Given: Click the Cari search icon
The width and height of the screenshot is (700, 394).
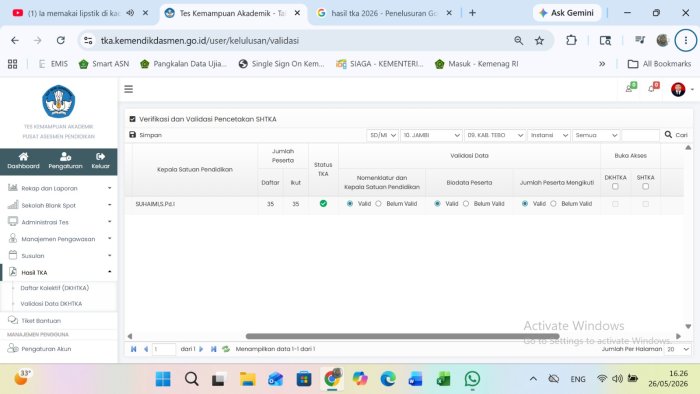Looking at the screenshot, I should [x=668, y=134].
